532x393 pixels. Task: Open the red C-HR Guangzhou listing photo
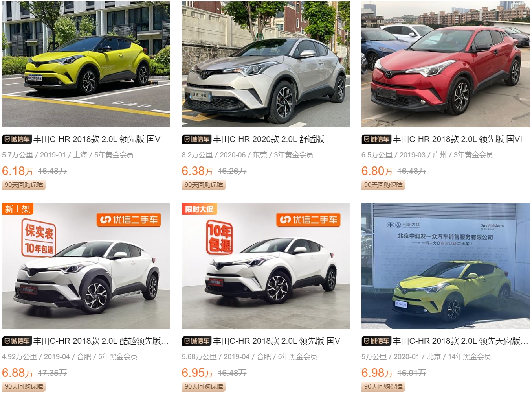[x=446, y=64]
